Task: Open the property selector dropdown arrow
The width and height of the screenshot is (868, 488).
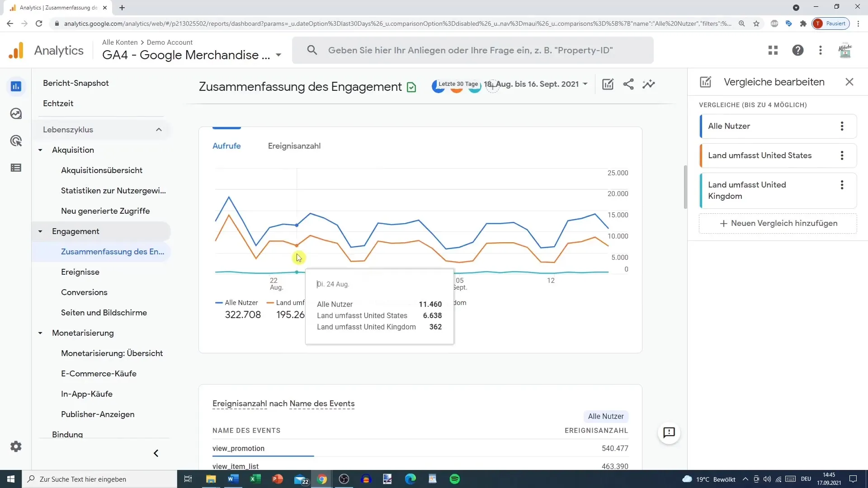Action: pyautogui.click(x=278, y=55)
